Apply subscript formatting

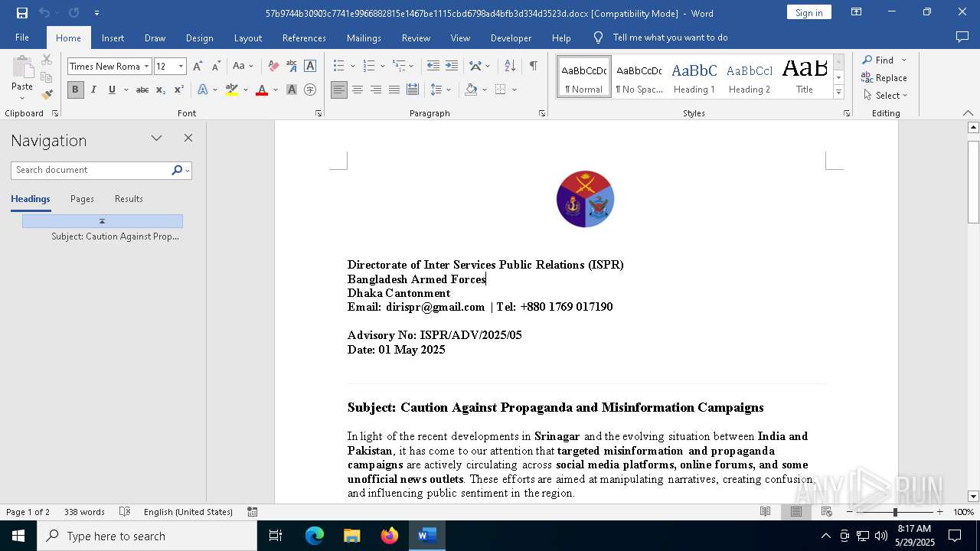(161, 90)
